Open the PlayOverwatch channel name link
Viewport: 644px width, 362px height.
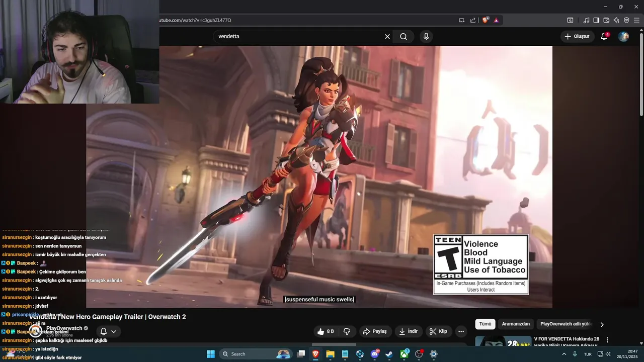(x=64, y=328)
